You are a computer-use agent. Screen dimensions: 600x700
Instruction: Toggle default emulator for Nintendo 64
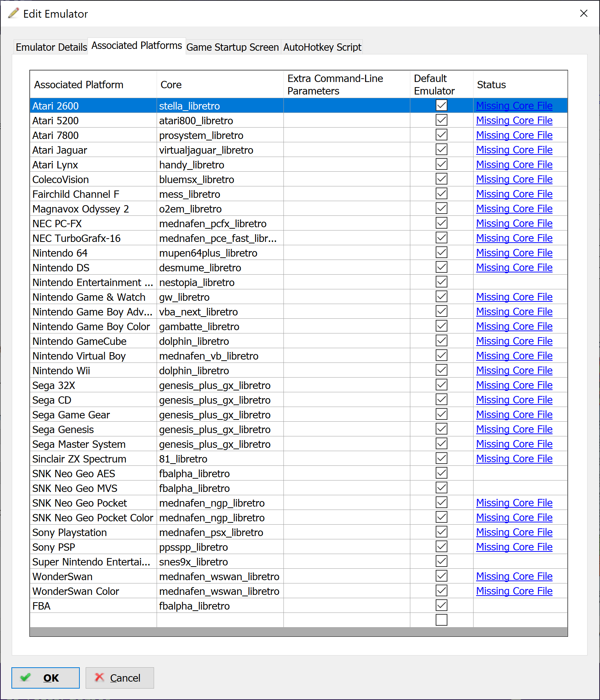pyautogui.click(x=442, y=253)
